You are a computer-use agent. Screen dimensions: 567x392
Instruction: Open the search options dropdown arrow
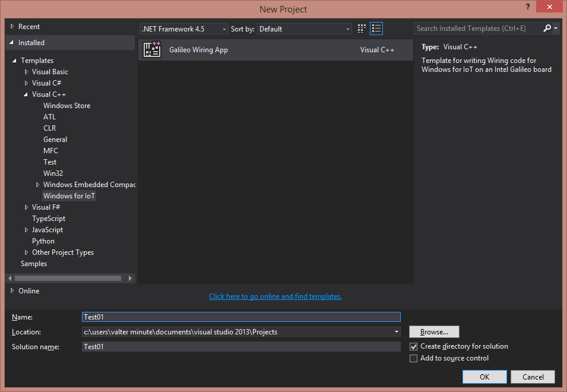556,28
